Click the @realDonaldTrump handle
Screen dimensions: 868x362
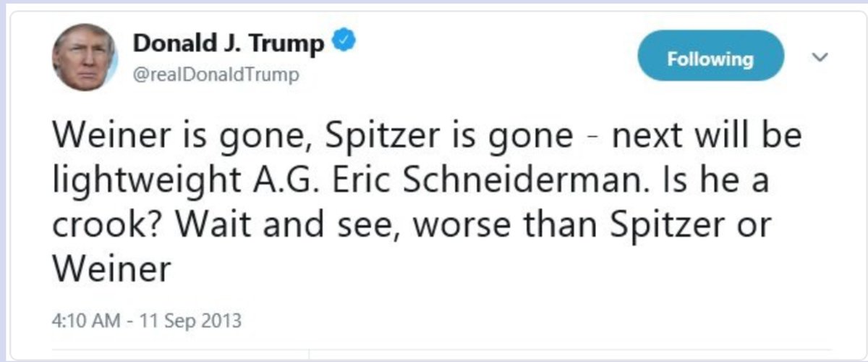click(x=216, y=75)
